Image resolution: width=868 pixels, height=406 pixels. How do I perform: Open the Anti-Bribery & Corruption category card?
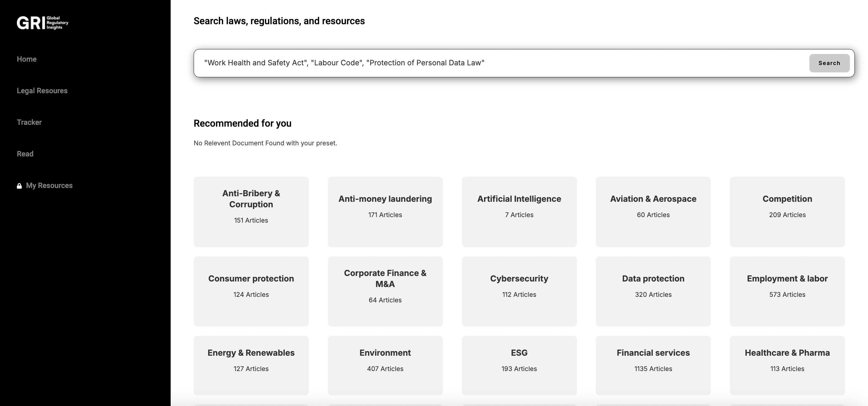pos(251,212)
